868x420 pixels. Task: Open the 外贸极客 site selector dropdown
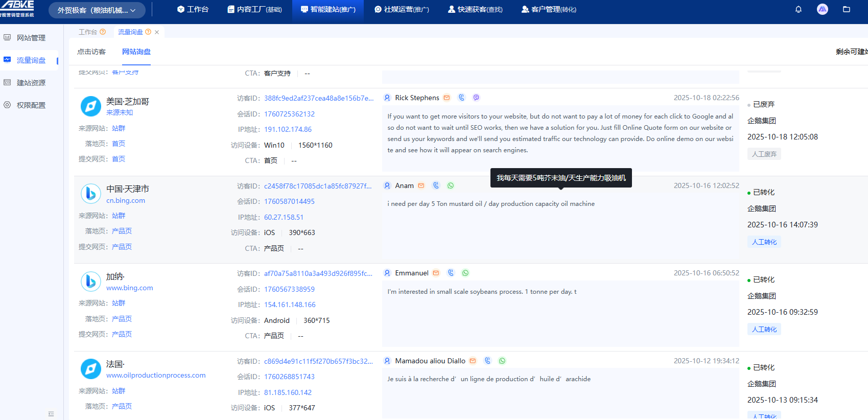[97, 10]
